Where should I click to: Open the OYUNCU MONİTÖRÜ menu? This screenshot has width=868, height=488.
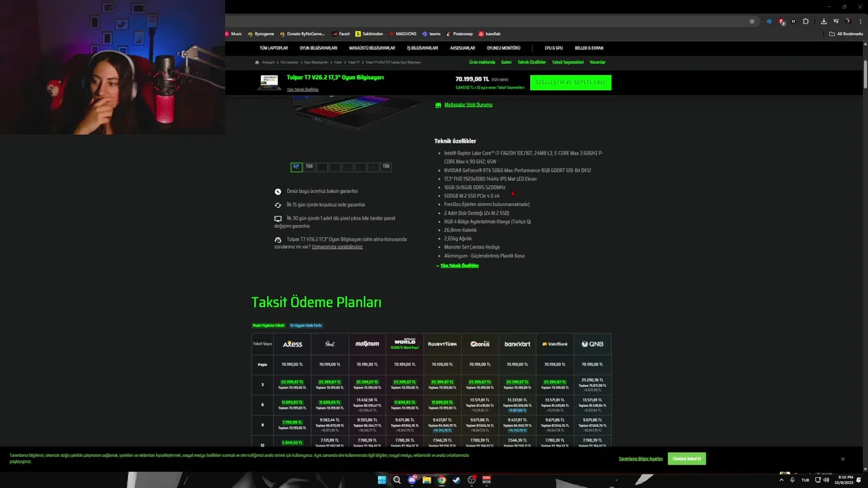(503, 48)
